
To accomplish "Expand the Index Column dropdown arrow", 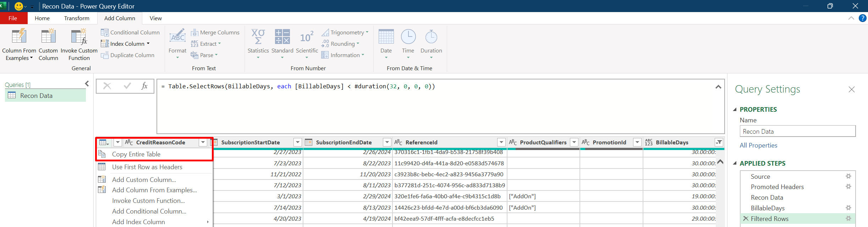I will [x=148, y=44].
